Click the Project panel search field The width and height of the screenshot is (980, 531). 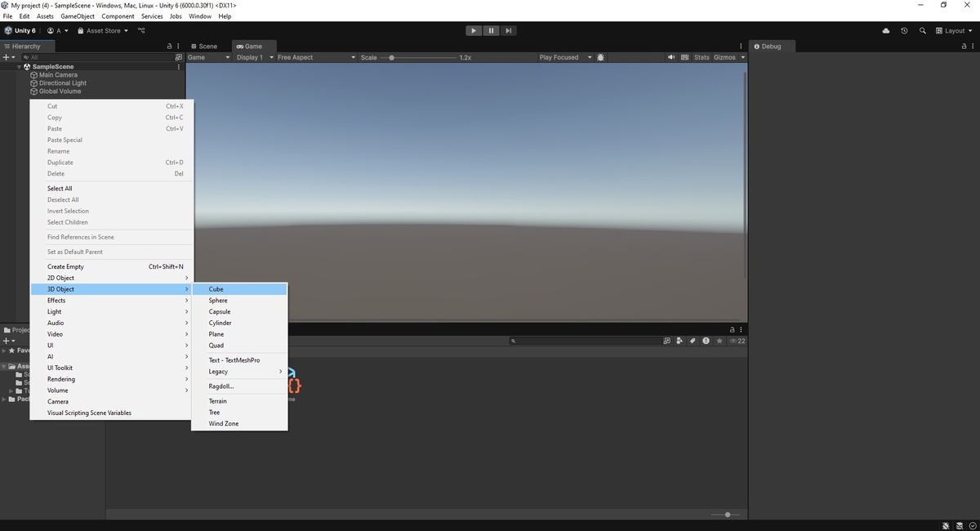[x=585, y=341]
